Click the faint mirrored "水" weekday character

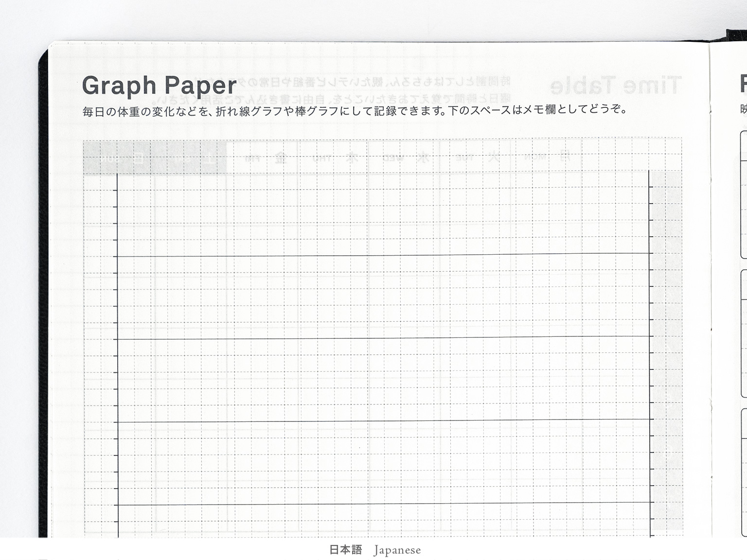coord(423,157)
